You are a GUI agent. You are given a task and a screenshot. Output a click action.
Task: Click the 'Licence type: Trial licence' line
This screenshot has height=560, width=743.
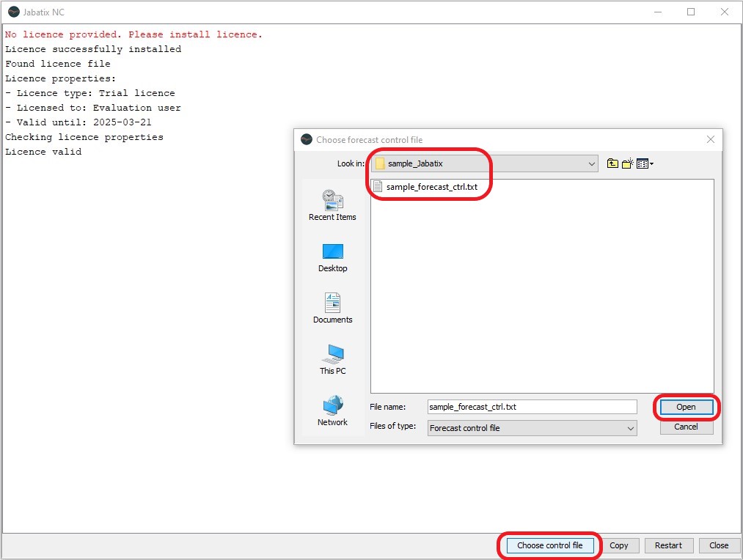(x=90, y=93)
